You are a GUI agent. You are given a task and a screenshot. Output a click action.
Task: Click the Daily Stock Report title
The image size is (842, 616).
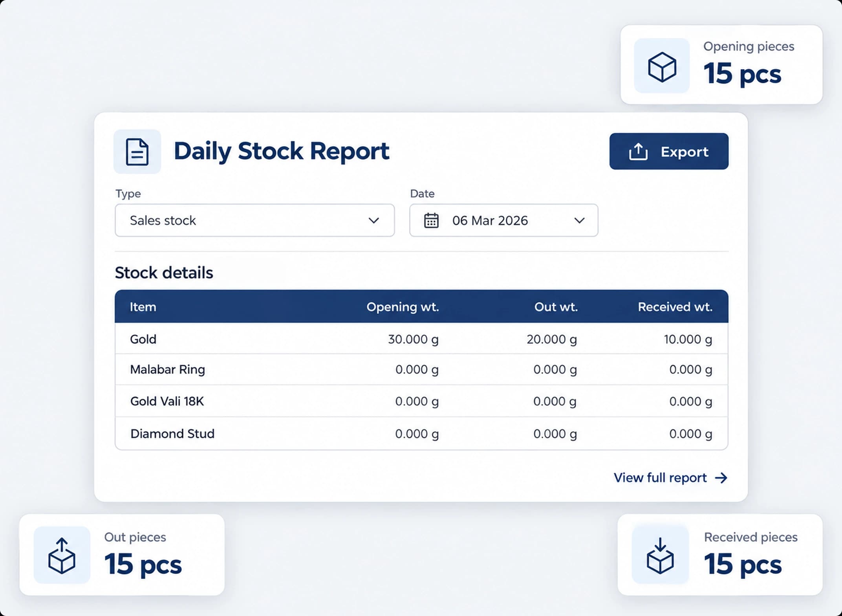point(282,152)
